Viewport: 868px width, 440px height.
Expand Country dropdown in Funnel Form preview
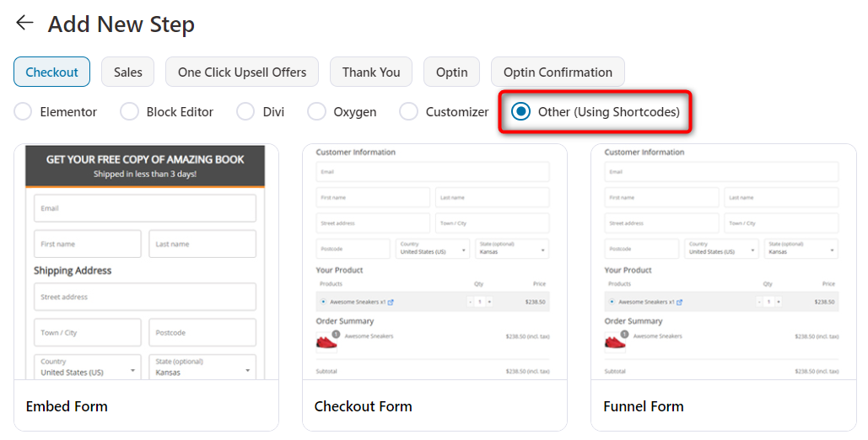722,249
